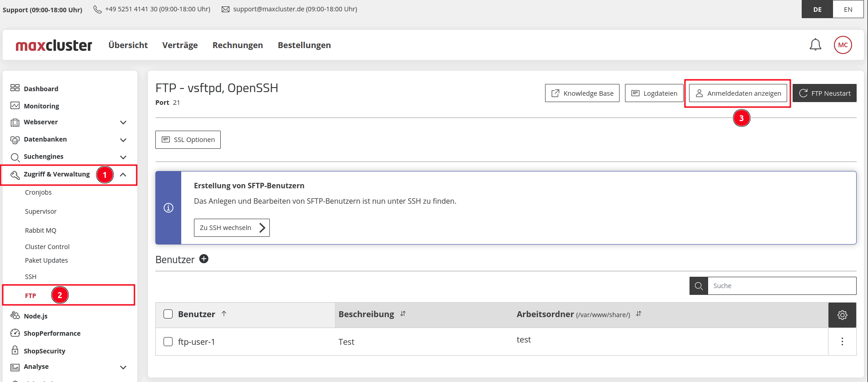Open the notifications bell

click(815, 44)
